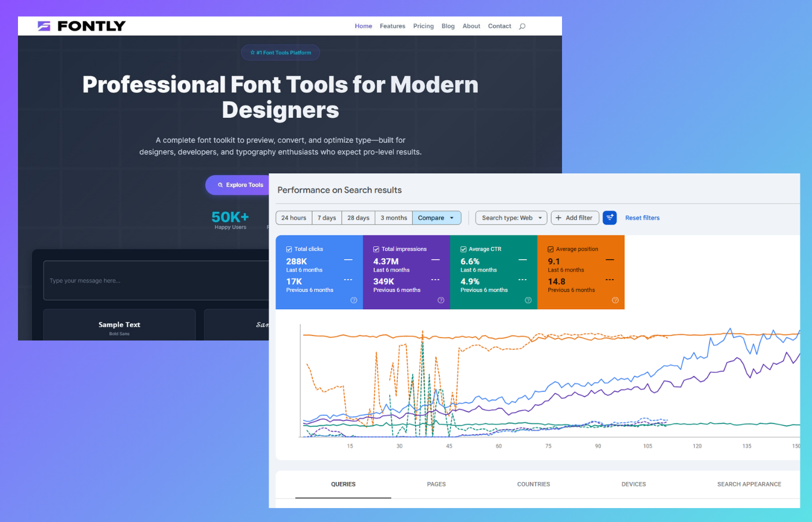
Task: Select the 3 months range
Action: (x=394, y=218)
